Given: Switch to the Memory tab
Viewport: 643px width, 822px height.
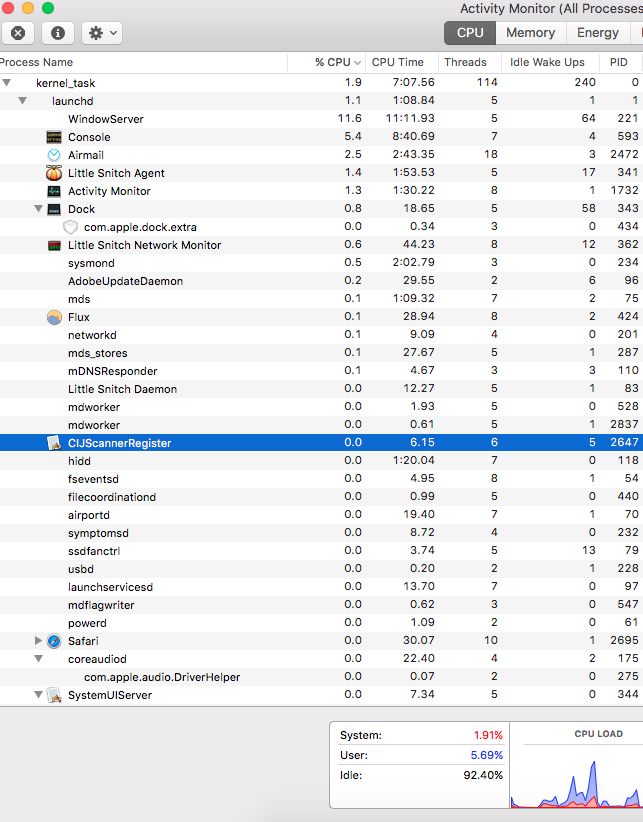Looking at the screenshot, I should click(x=530, y=33).
